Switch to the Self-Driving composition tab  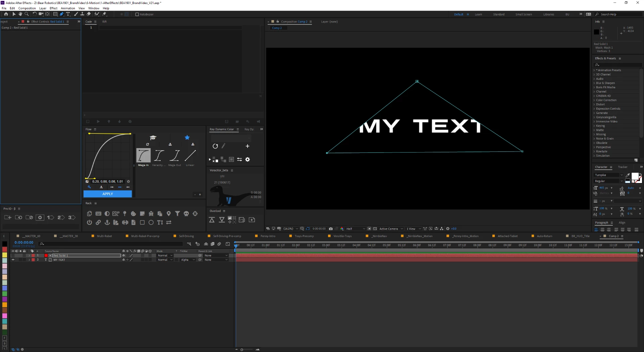coord(186,236)
